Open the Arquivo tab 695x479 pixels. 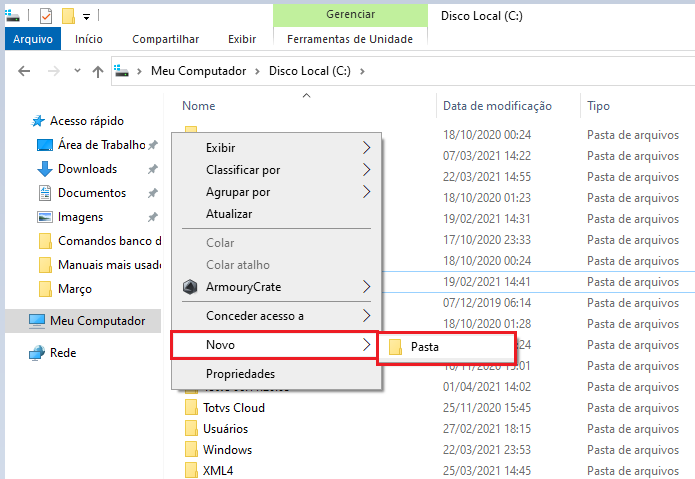pos(33,39)
